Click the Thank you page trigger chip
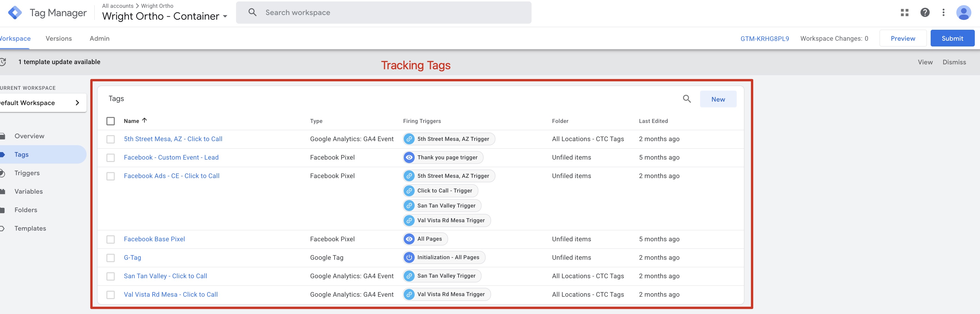This screenshot has height=314, width=980. (443, 157)
